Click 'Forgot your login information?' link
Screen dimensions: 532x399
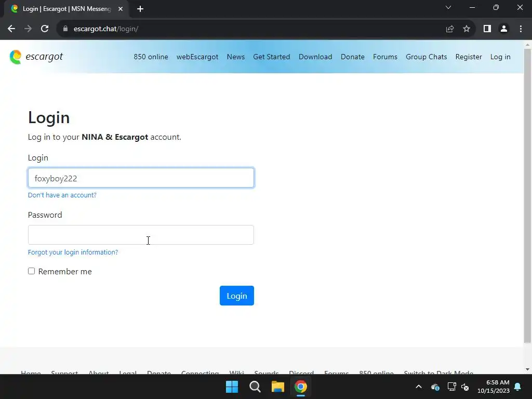73,252
